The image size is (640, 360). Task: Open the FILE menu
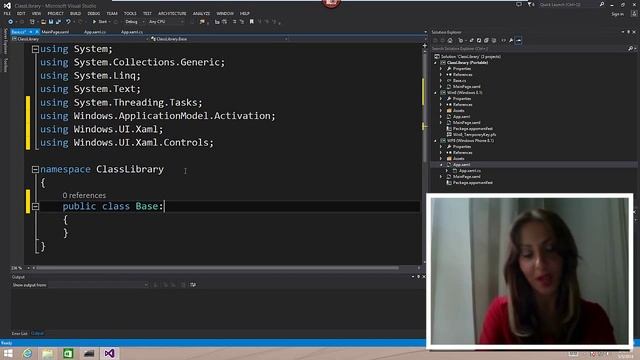tap(7, 13)
